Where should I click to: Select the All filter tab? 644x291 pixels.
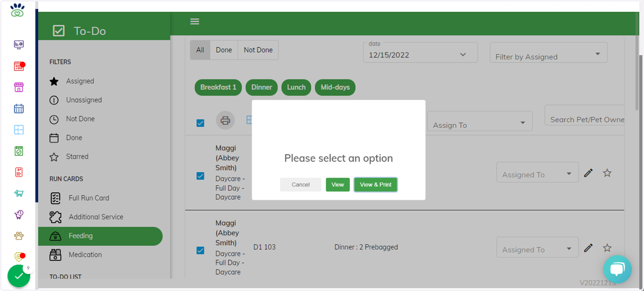click(x=200, y=50)
